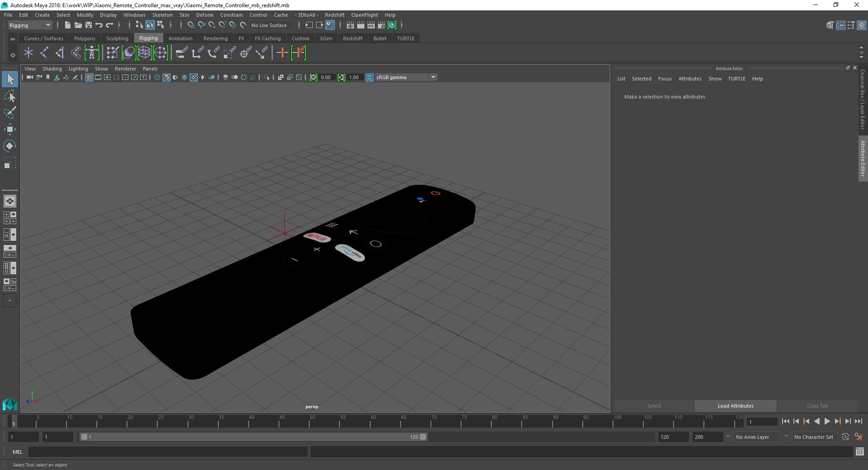The width and height of the screenshot is (868, 470).
Task: Toggle snap to grids
Action: [191, 25]
